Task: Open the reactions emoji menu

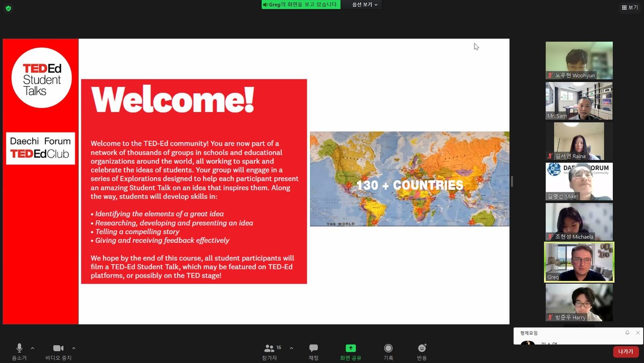Action: pyautogui.click(x=422, y=351)
